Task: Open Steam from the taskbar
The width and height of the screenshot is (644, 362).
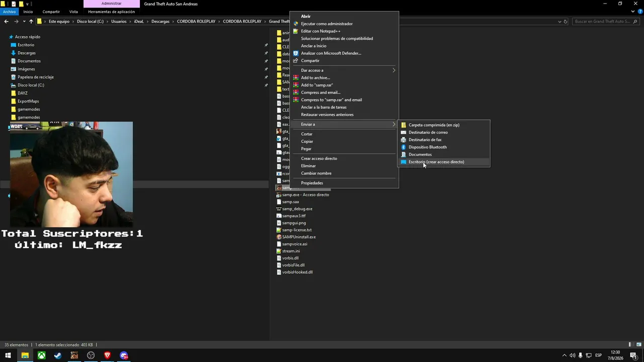Action: pyautogui.click(x=58, y=355)
